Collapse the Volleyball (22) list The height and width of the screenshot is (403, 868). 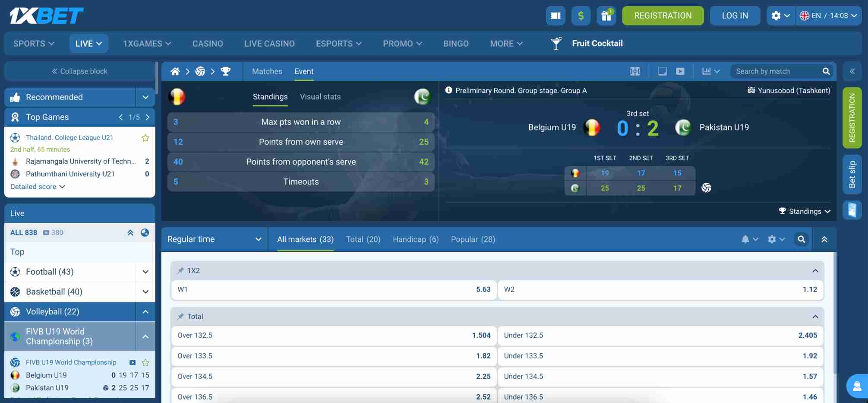coord(145,311)
